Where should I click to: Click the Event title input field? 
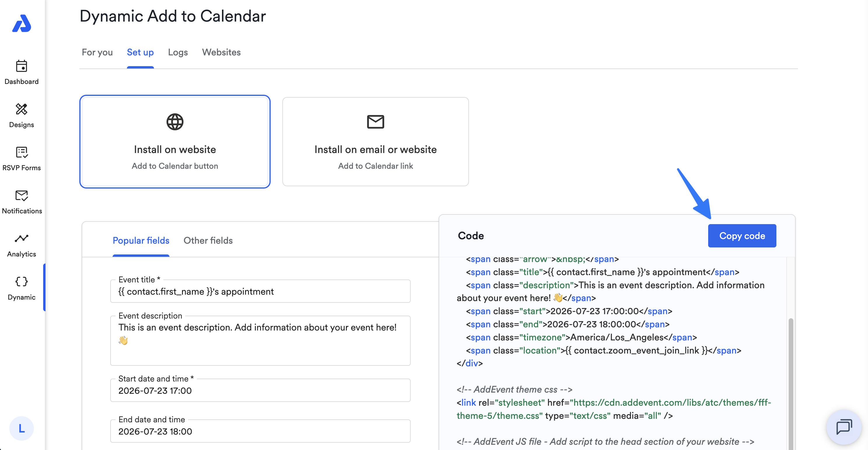[x=260, y=291]
